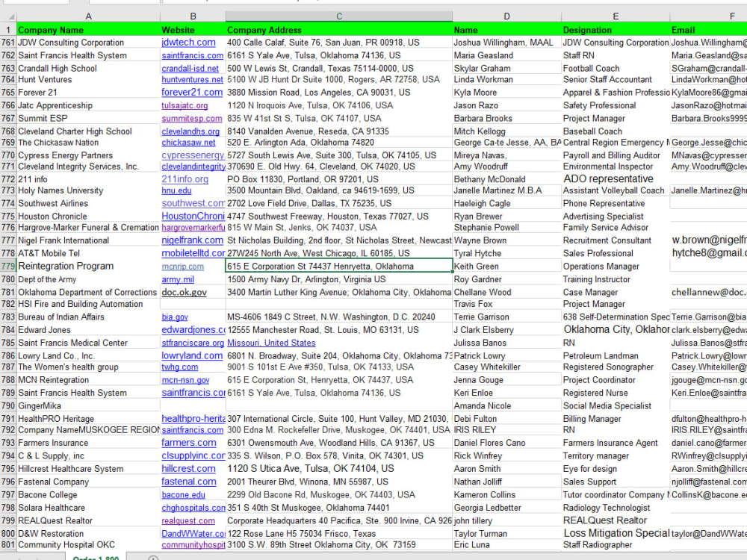Open the army.mil link
747x560 pixels.
pyautogui.click(x=178, y=279)
